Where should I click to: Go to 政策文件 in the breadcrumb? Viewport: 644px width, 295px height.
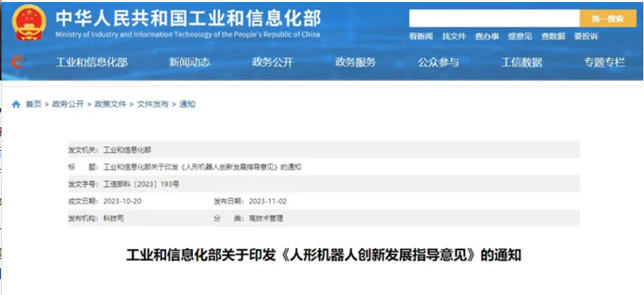pyautogui.click(x=111, y=105)
